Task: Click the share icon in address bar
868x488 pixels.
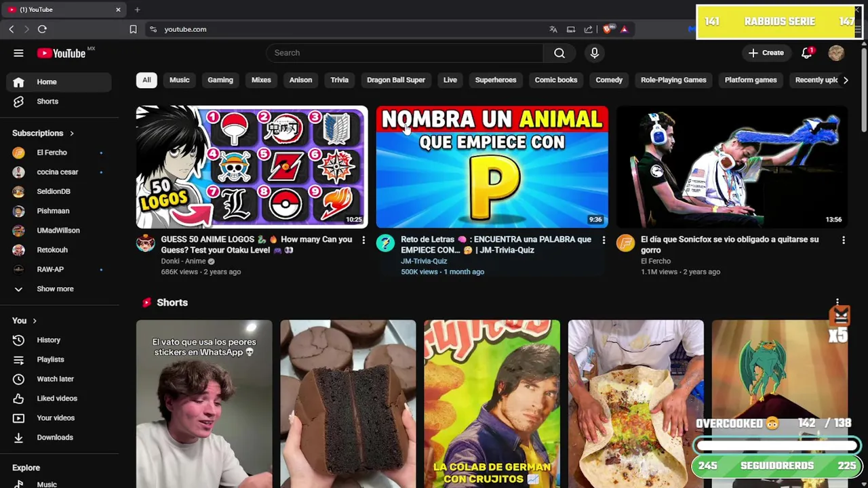Action: pos(589,29)
